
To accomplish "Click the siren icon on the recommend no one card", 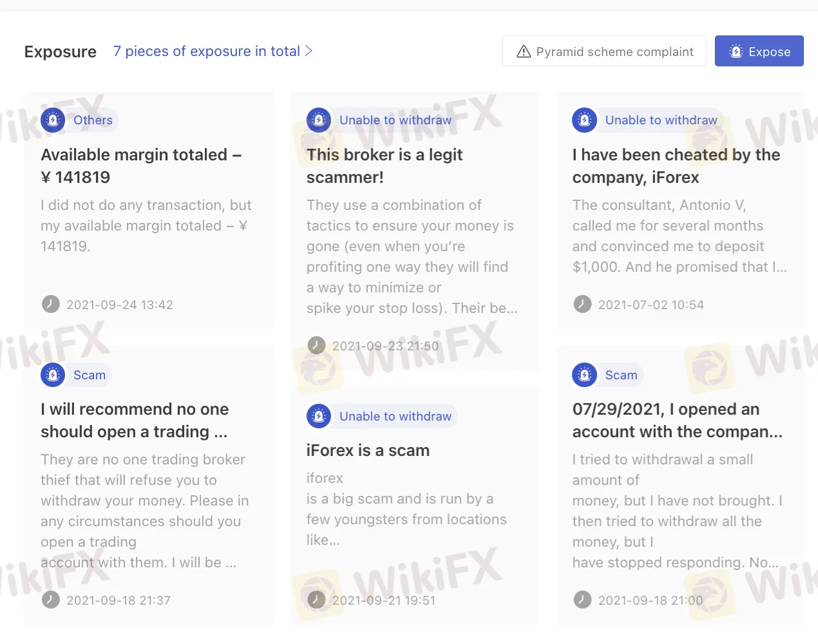I will click(x=53, y=375).
